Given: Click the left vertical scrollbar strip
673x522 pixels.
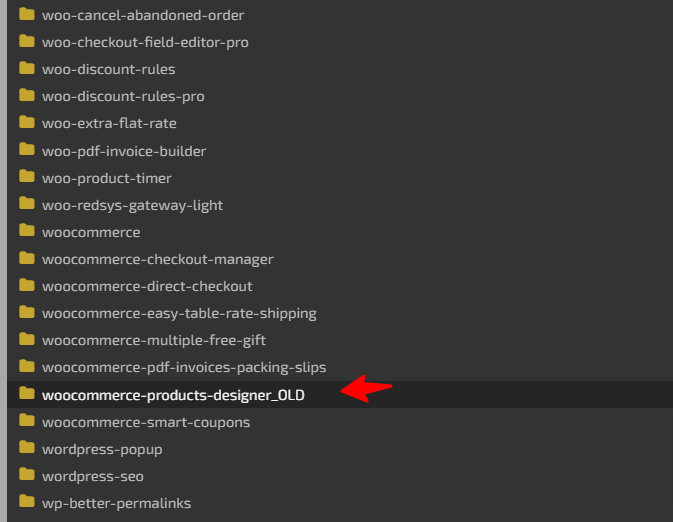Looking at the screenshot, I should tap(3, 261).
